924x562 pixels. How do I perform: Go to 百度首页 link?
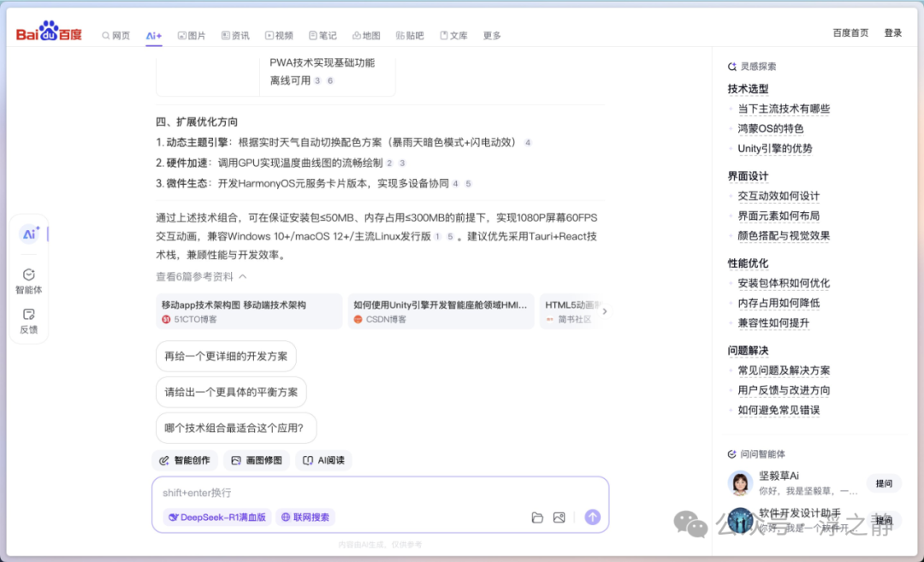tap(850, 33)
